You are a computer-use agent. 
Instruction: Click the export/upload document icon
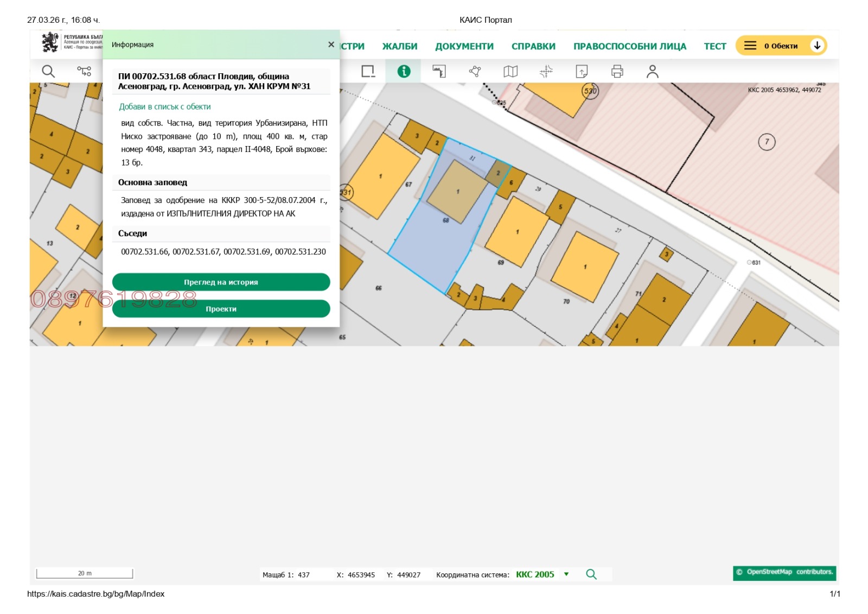582,71
